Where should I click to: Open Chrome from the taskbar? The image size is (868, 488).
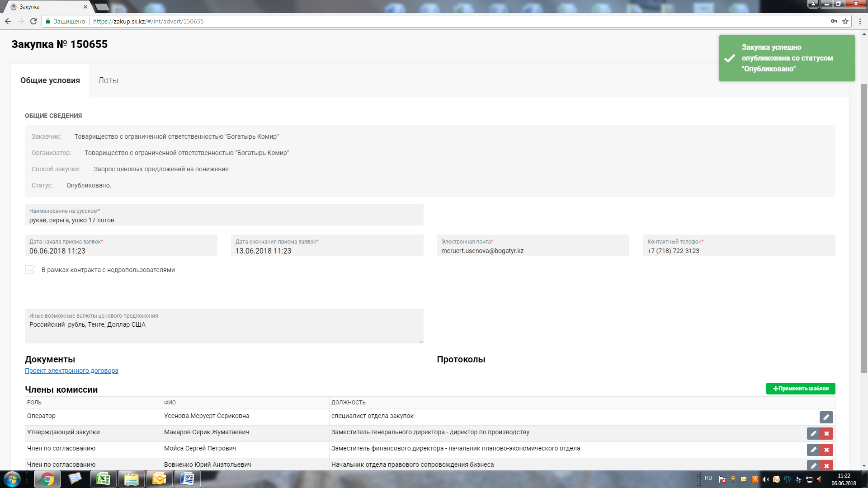click(x=47, y=479)
